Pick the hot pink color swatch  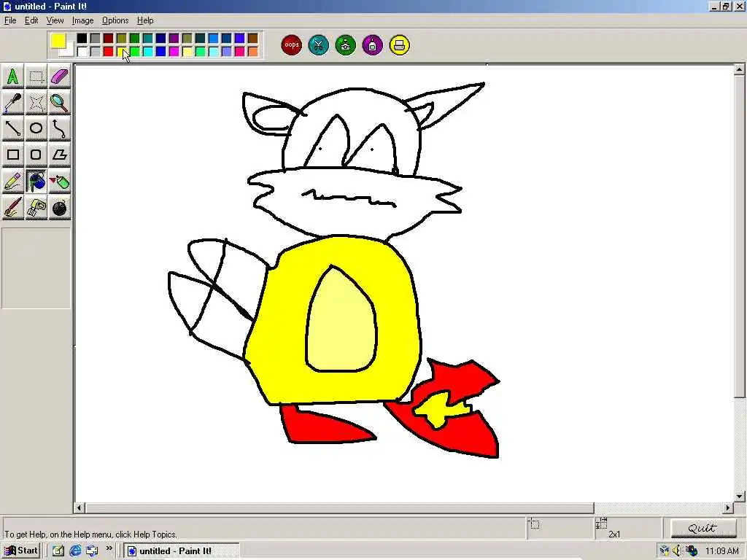[239, 51]
